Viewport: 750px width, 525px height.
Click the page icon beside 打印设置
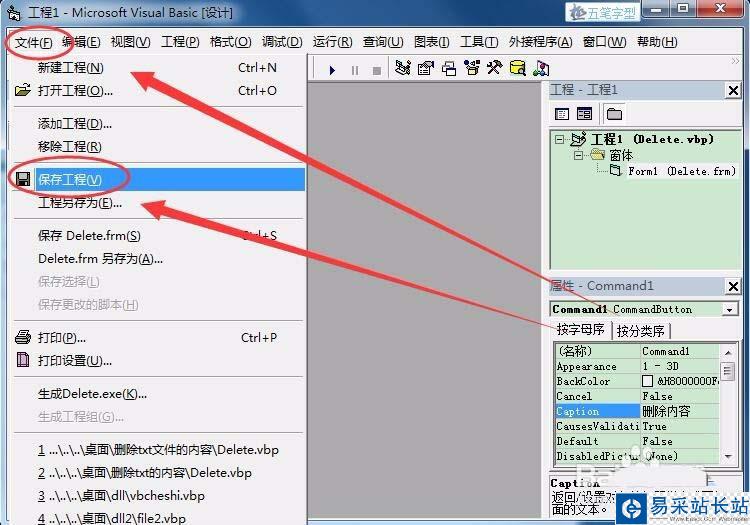click(22, 359)
